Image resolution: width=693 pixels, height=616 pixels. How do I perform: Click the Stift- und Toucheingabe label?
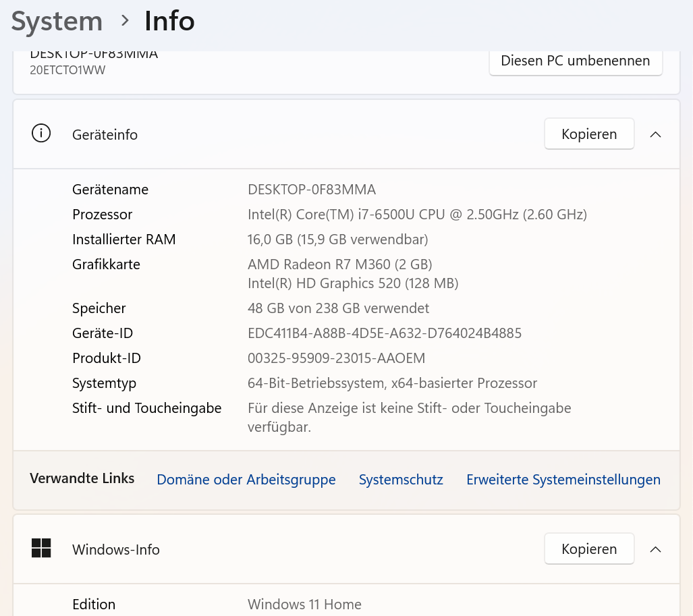tap(146, 408)
